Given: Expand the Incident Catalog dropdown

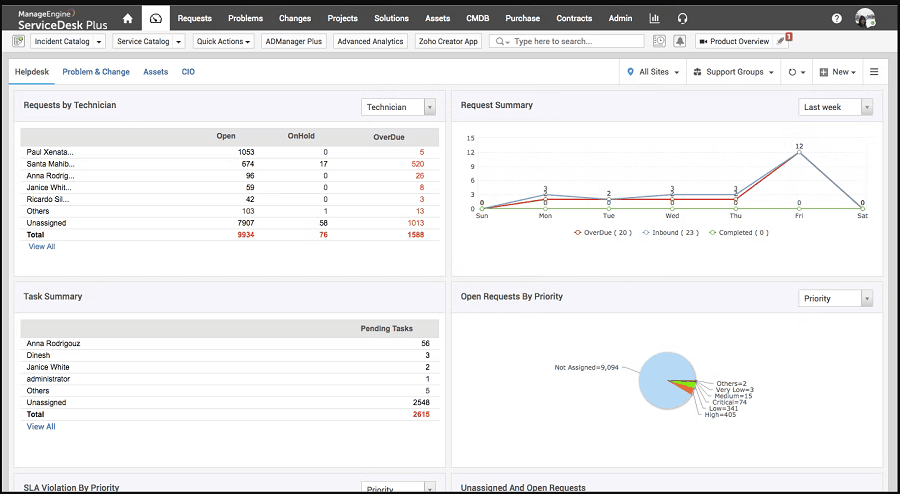Looking at the screenshot, I should click(68, 41).
